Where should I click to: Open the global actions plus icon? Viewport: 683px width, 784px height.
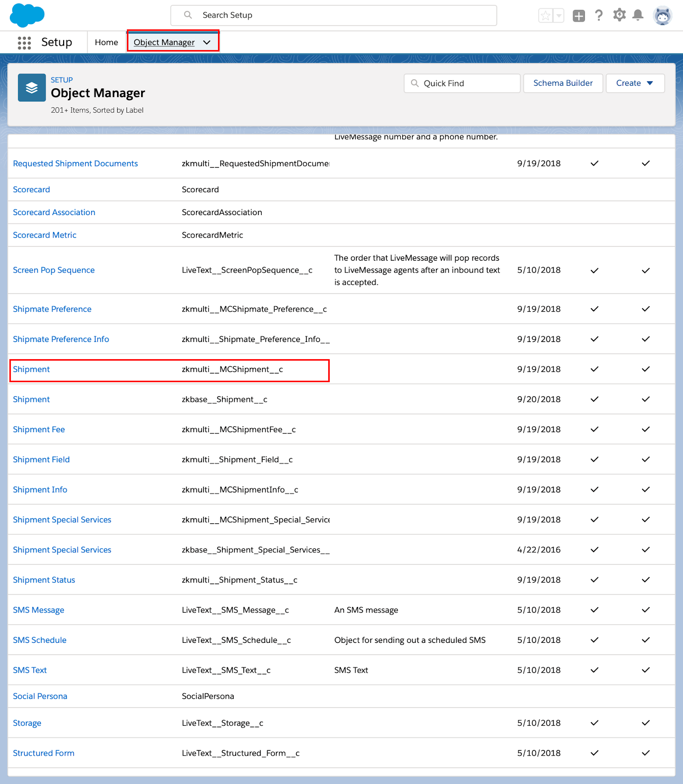point(579,16)
